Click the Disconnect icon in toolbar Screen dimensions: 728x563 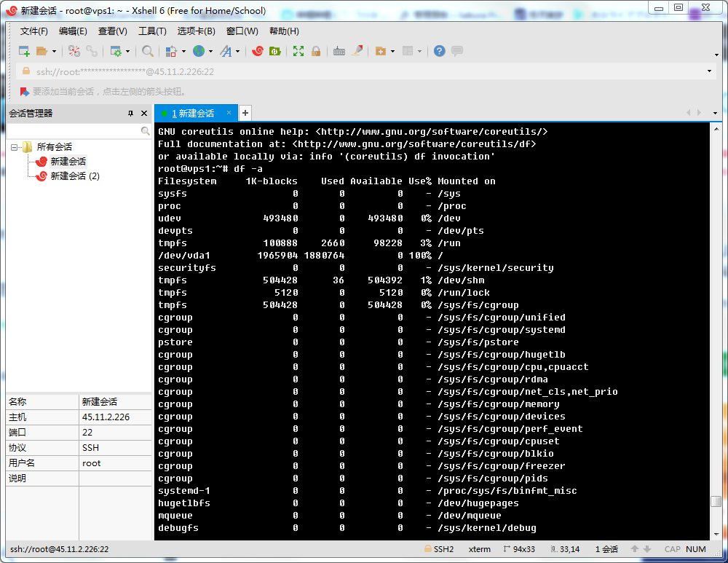tap(92, 51)
